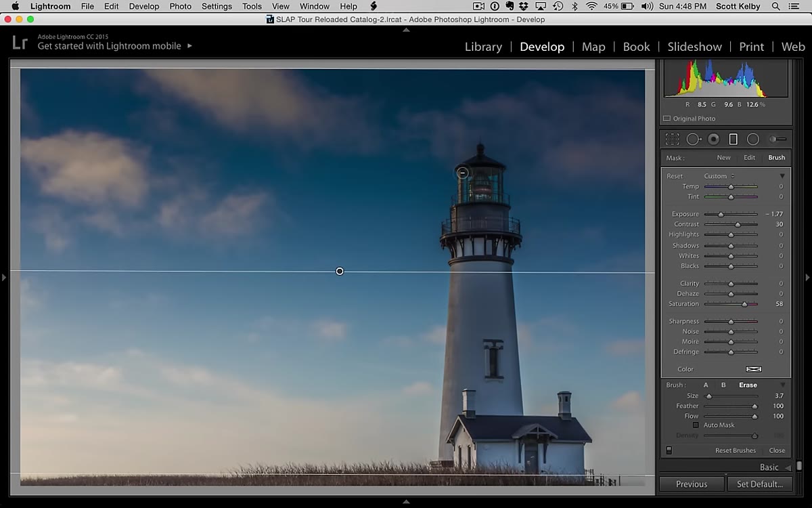
Task: Enable the Auto Mask checkbox
Action: (695, 425)
